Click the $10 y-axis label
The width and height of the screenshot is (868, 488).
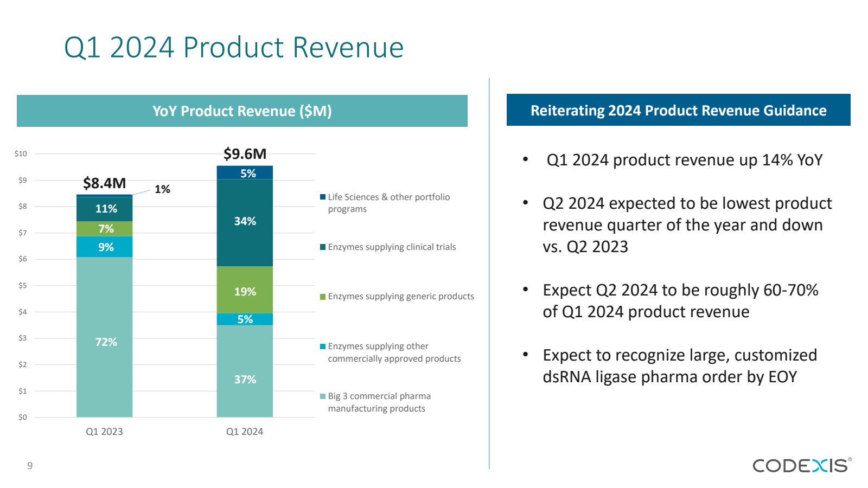(x=21, y=154)
